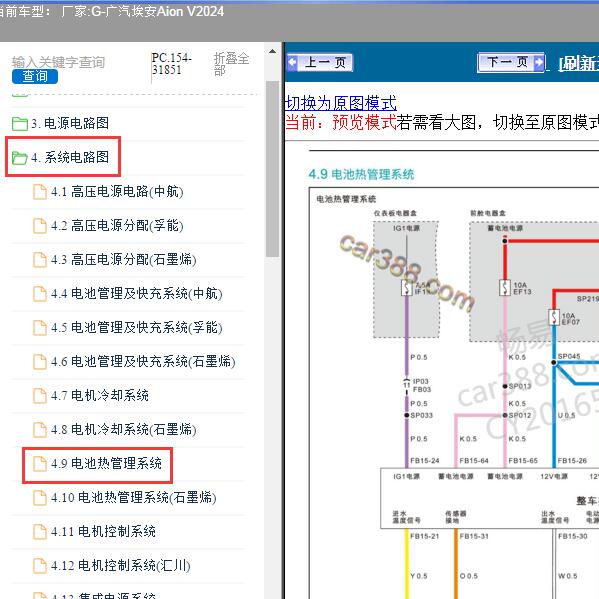
Task: Click document icon of 4.5 电池管理及快充系统(孚能)
Action: tap(40, 328)
